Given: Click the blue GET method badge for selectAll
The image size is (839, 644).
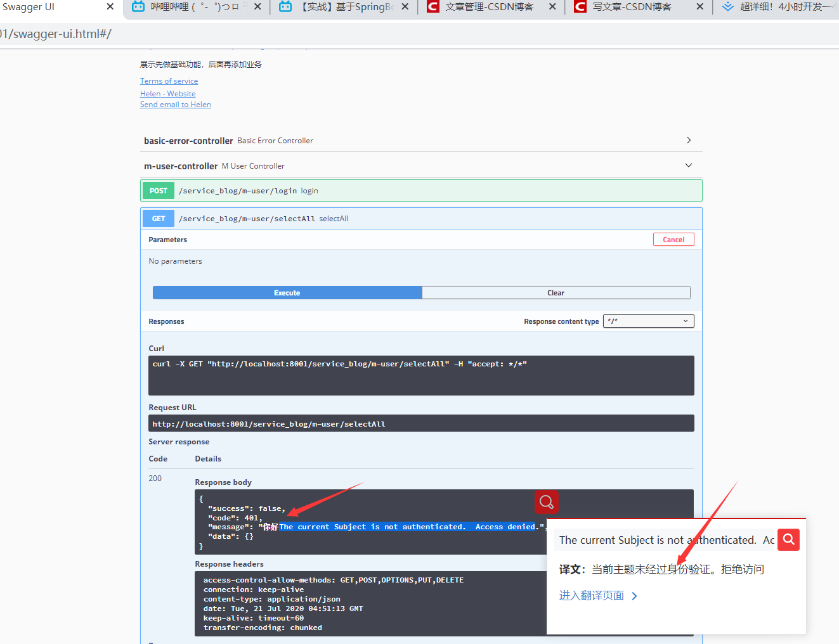Looking at the screenshot, I should pos(158,218).
